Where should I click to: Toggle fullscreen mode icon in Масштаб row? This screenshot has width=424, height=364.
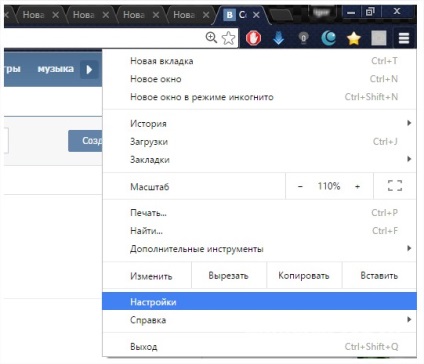pyautogui.click(x=395, y=186)
